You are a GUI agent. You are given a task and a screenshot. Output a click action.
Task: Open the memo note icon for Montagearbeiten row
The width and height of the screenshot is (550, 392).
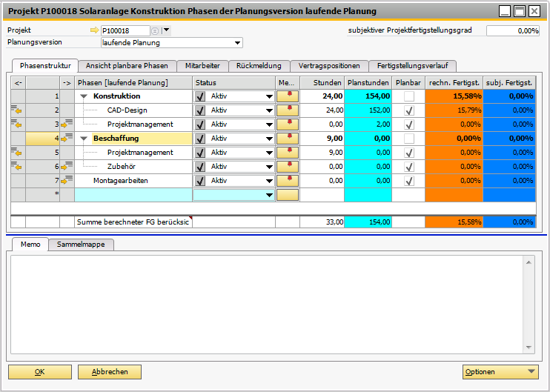tap(287, 181)
